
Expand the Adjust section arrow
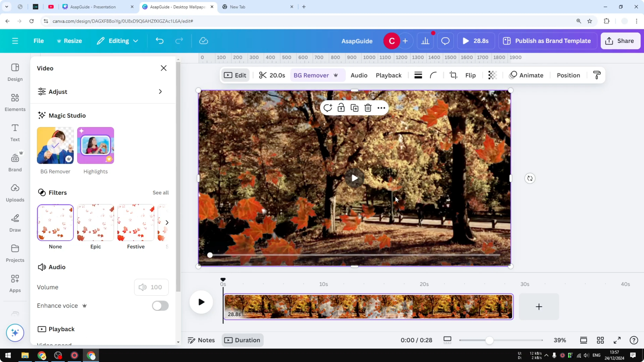pos(160,91)
